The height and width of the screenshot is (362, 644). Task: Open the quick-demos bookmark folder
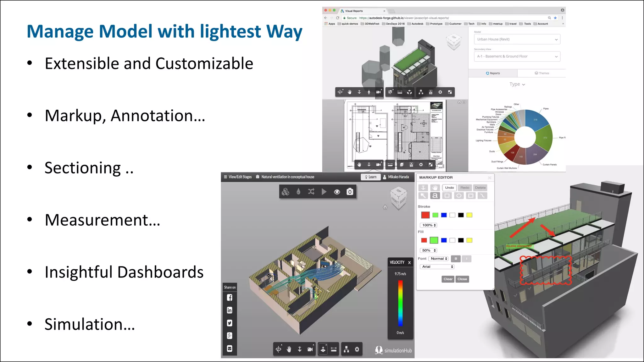348,24
